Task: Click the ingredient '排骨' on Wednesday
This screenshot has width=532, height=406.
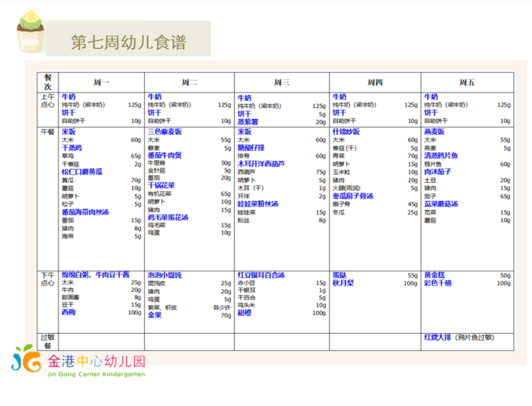Action: click(243, 156)
